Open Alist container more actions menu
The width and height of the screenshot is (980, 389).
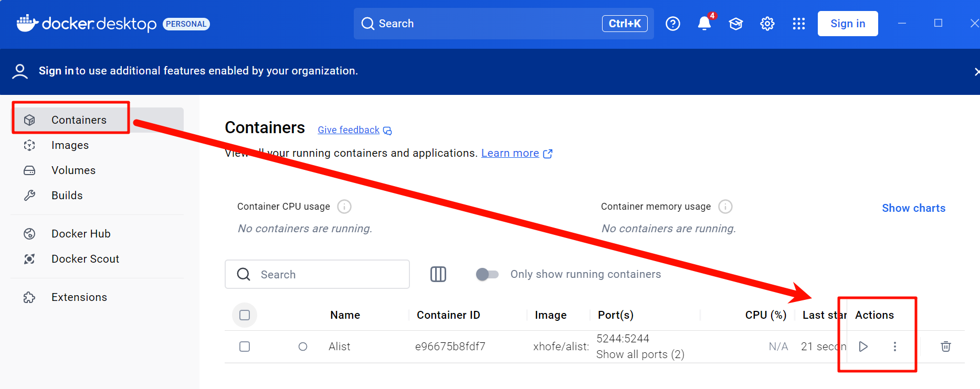click(x=895, y=347)
